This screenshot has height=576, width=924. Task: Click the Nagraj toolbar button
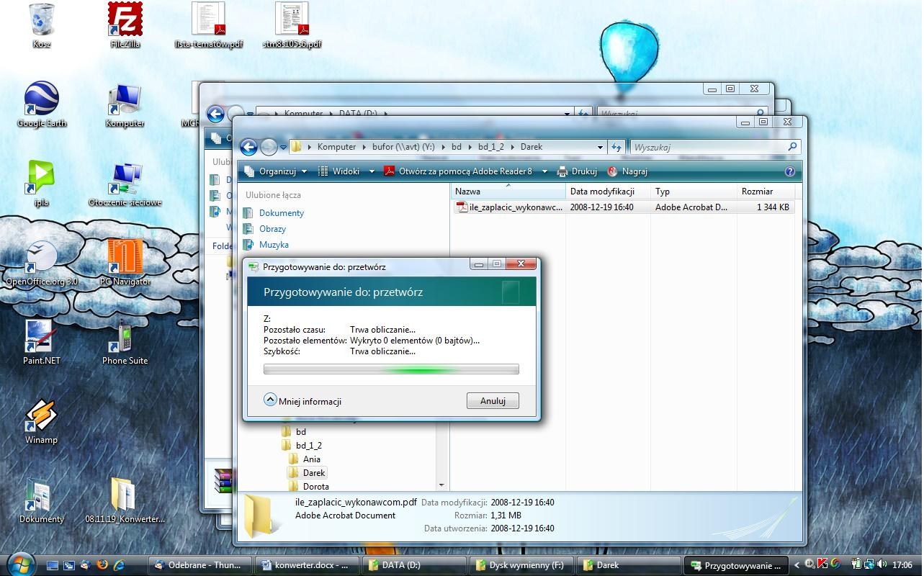point(627,171)
